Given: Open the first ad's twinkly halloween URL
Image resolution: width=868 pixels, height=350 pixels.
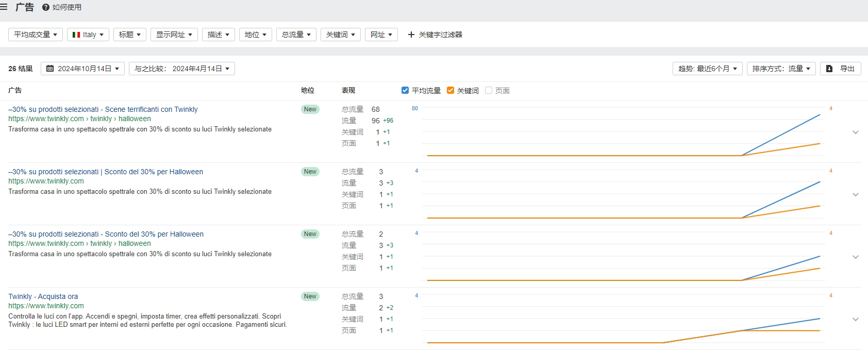Looking at the screenshot, I should [x=80, y=119].
